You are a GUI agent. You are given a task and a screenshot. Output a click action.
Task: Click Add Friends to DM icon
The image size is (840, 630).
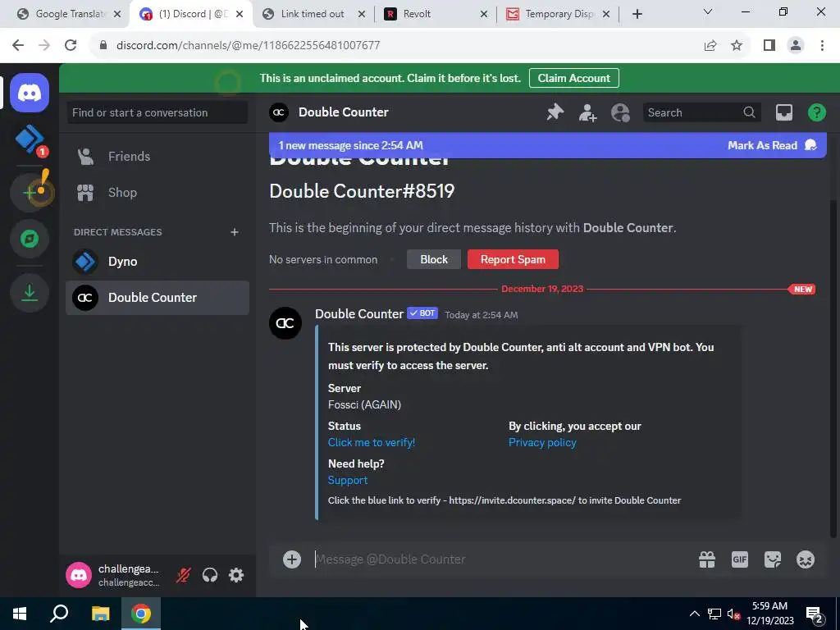coord(587,112)
